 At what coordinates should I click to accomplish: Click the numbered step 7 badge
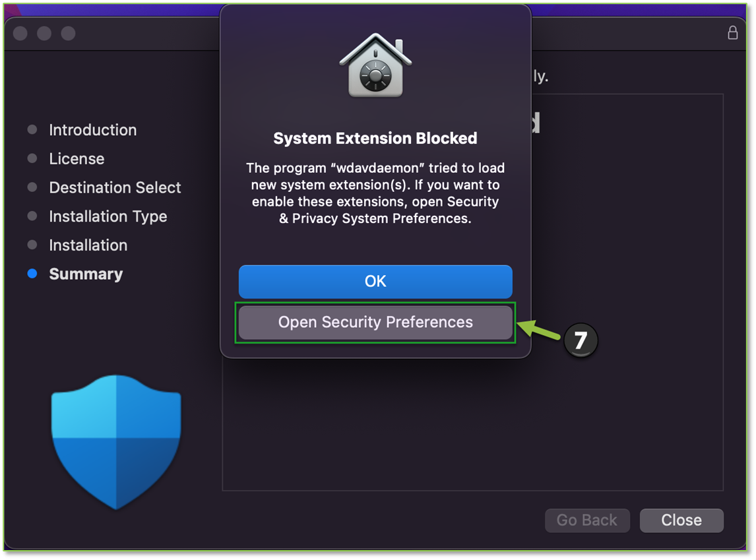(579, 340)
